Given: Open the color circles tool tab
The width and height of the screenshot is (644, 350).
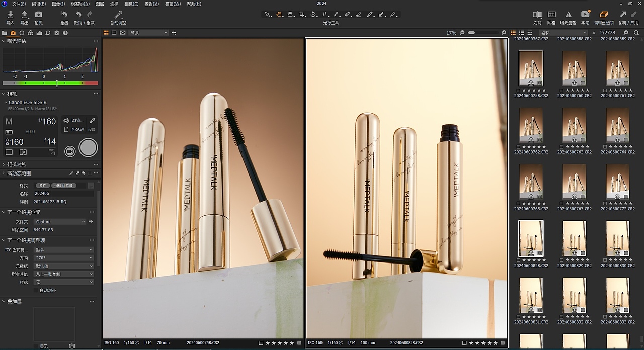Looking at the screenshot, I should (30, 33).
